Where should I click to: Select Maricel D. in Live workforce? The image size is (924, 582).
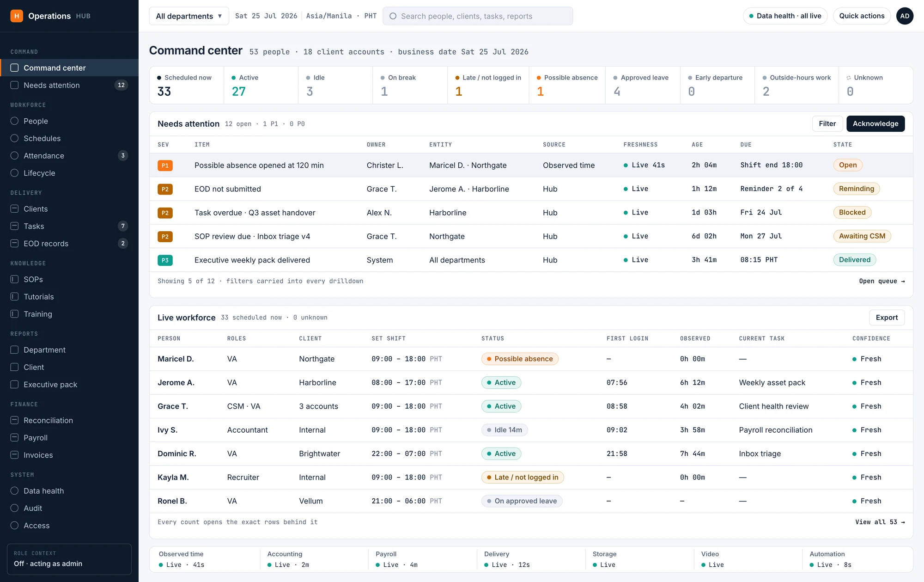176,359
